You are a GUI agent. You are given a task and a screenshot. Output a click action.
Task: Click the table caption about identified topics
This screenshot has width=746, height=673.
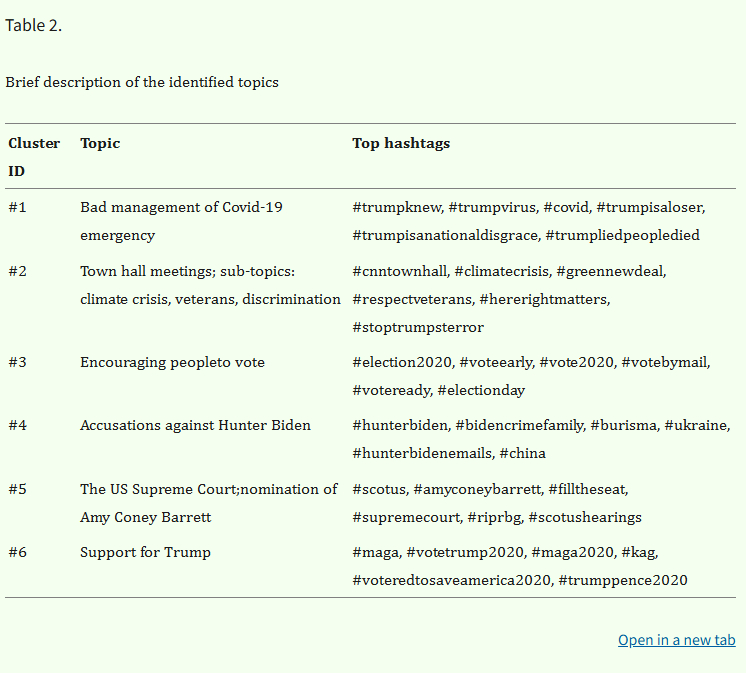pos(142,82)
